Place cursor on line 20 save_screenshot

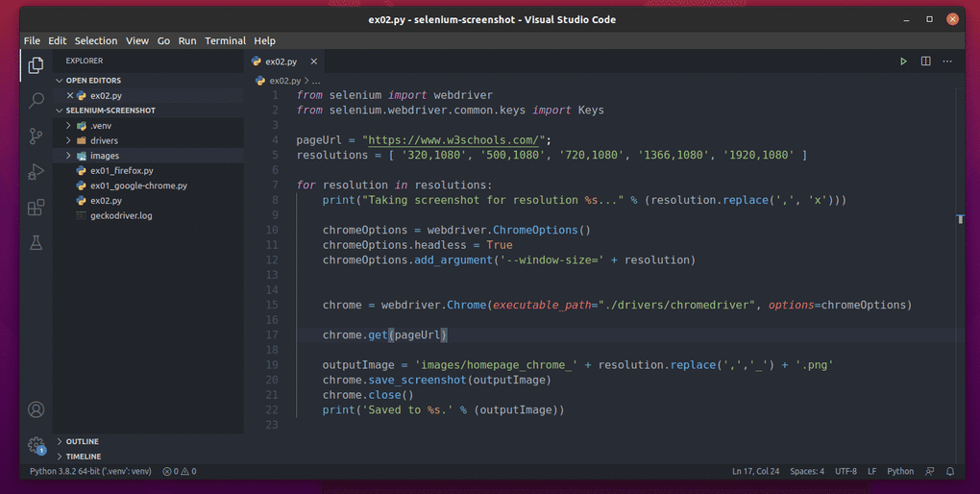point(417,381)
